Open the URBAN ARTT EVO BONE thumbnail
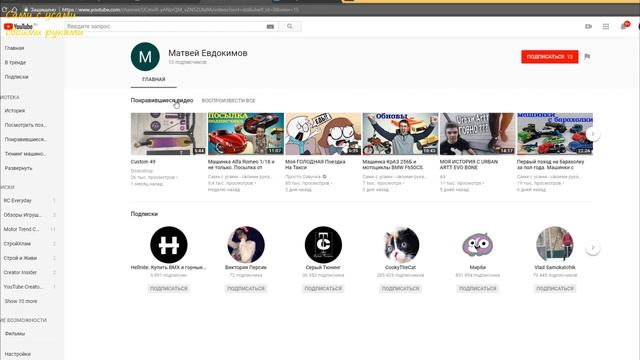Screen dimensions: 640x360 click(478, 134)
